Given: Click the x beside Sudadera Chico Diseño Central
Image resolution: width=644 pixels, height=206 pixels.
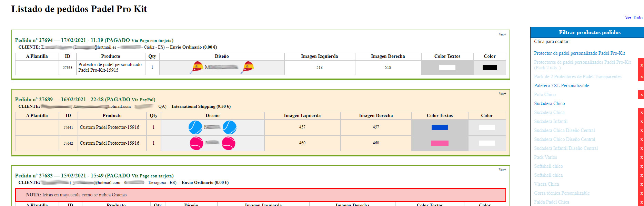Looking at the screenshot, I should point(641,140).
